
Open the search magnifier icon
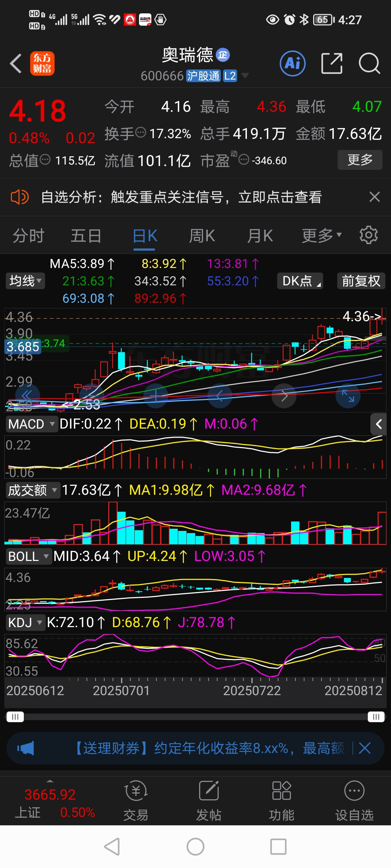(x=369, y=63)
